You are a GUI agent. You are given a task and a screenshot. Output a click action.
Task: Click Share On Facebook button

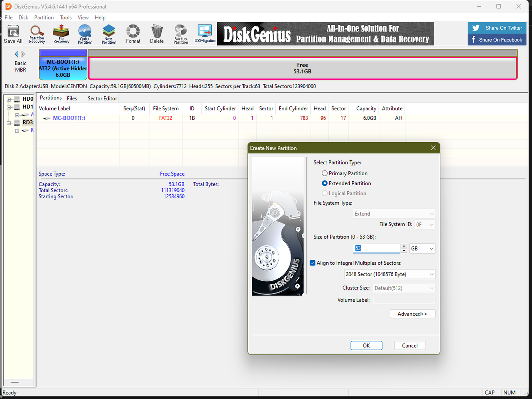tap(497, 40)
